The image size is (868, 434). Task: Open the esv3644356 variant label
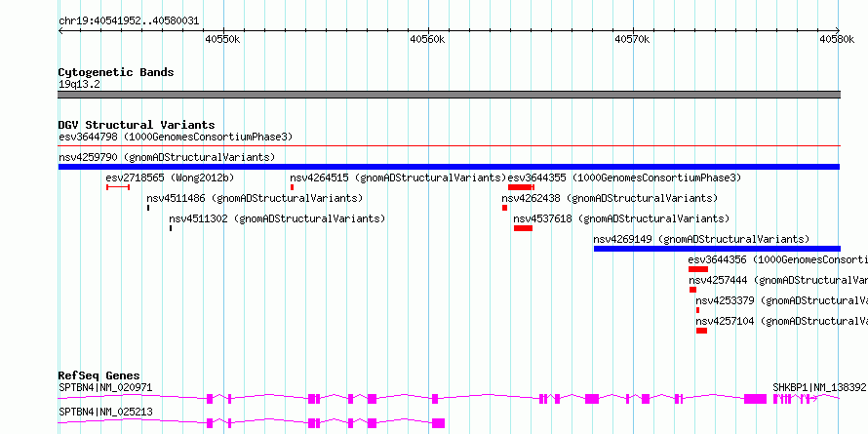(777, 259)
